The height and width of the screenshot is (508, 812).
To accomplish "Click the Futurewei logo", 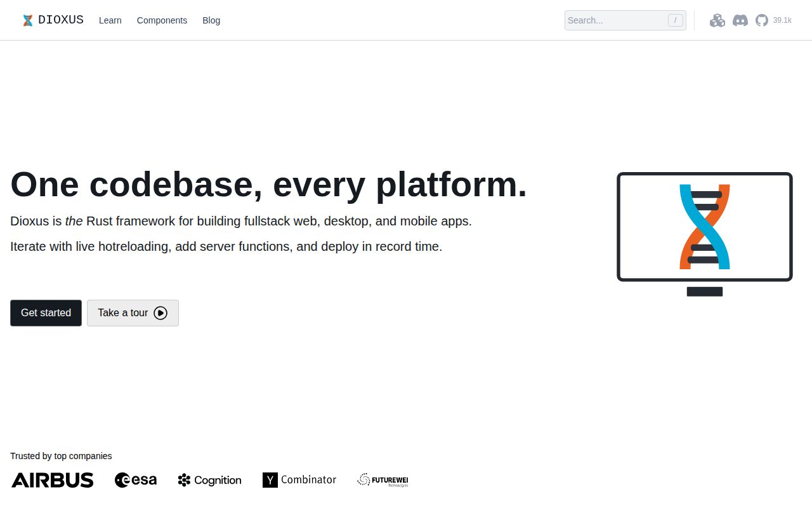I will point(383,480).
